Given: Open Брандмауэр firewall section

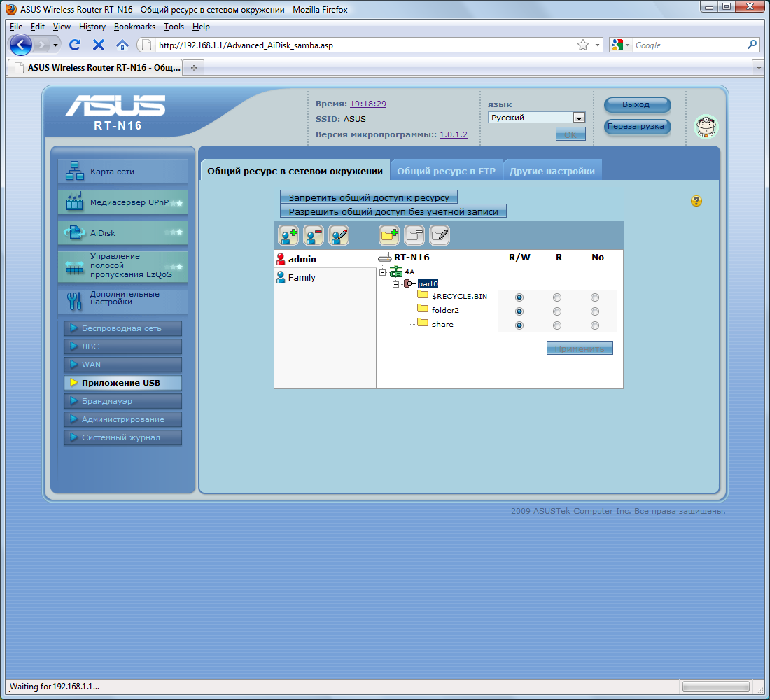Looking at the screenshot, I should pyautogui.click(x=122, y=401).
